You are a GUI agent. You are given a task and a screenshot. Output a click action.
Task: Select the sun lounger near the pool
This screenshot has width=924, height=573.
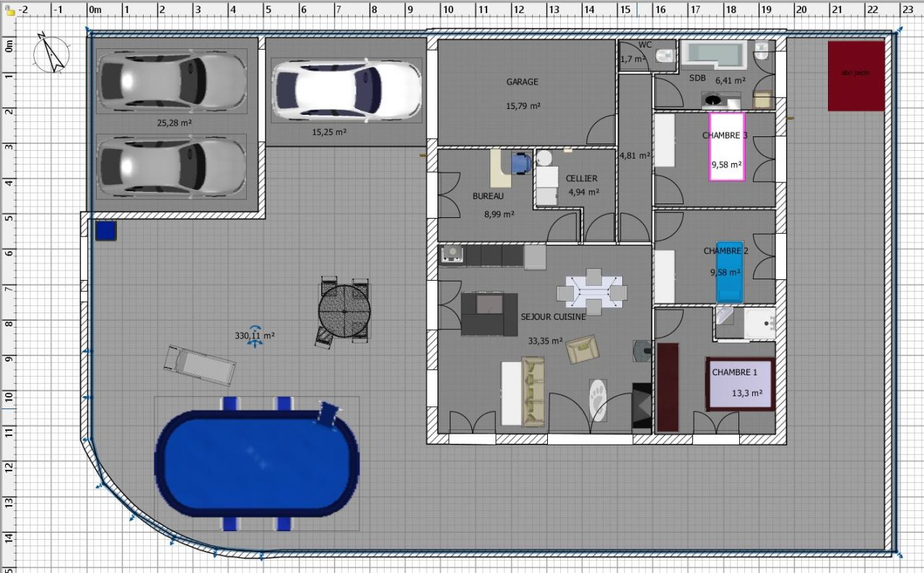200,365
